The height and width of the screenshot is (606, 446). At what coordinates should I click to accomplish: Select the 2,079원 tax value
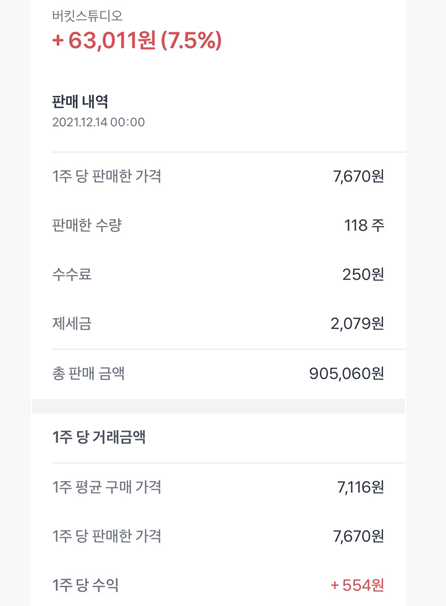(x=357, y=323)
